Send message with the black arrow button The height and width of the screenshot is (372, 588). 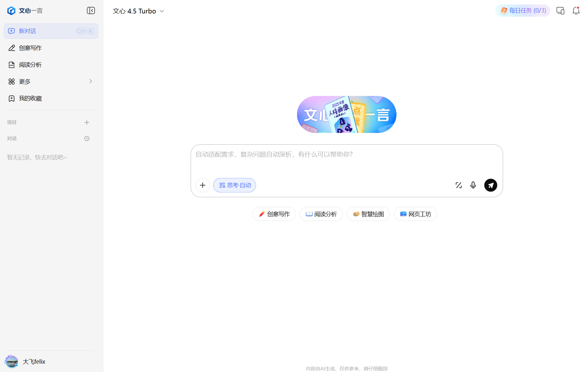(x=491, y=185)
